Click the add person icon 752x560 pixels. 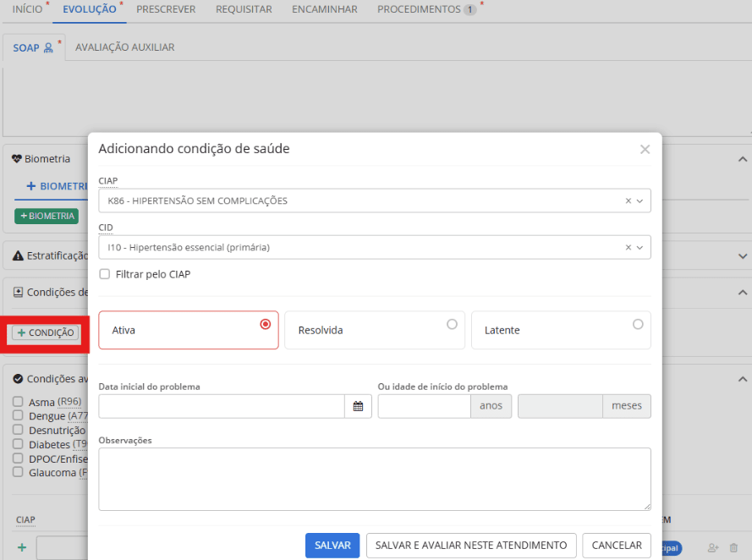tap(712, 548)
